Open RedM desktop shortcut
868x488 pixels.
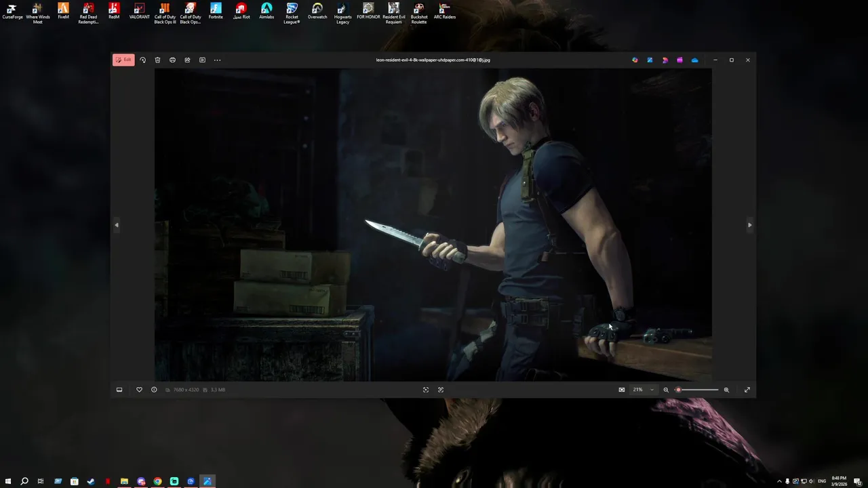pos(114,12)
